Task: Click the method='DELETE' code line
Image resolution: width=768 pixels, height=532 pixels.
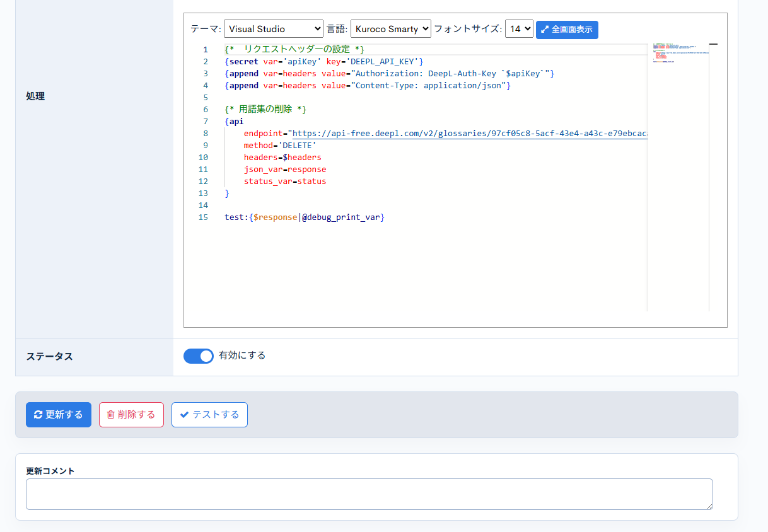Action: click(280, 146)
